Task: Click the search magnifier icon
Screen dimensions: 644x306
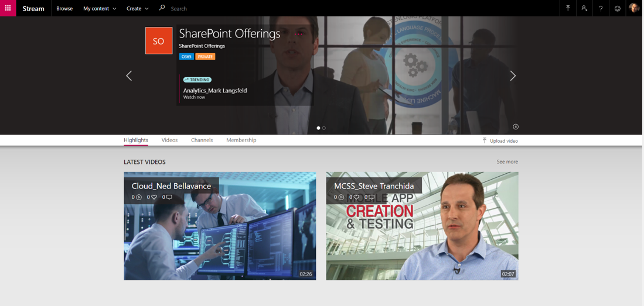Action: (162, 8)
